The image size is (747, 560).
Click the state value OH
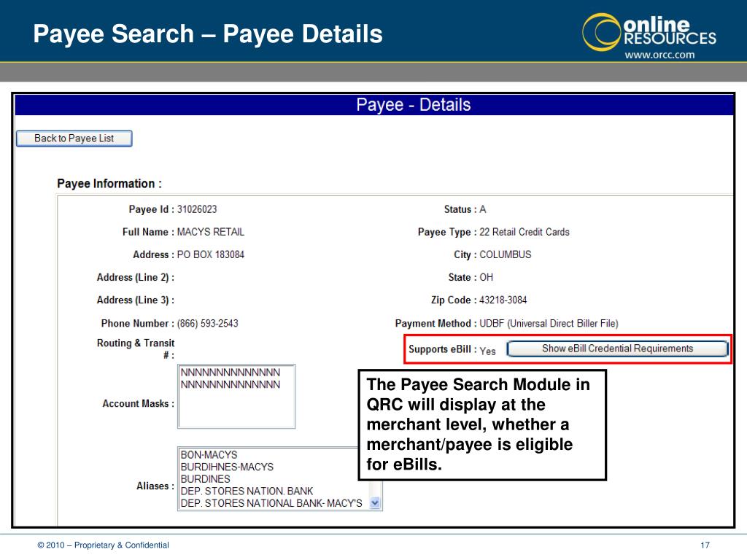(486, 277)
